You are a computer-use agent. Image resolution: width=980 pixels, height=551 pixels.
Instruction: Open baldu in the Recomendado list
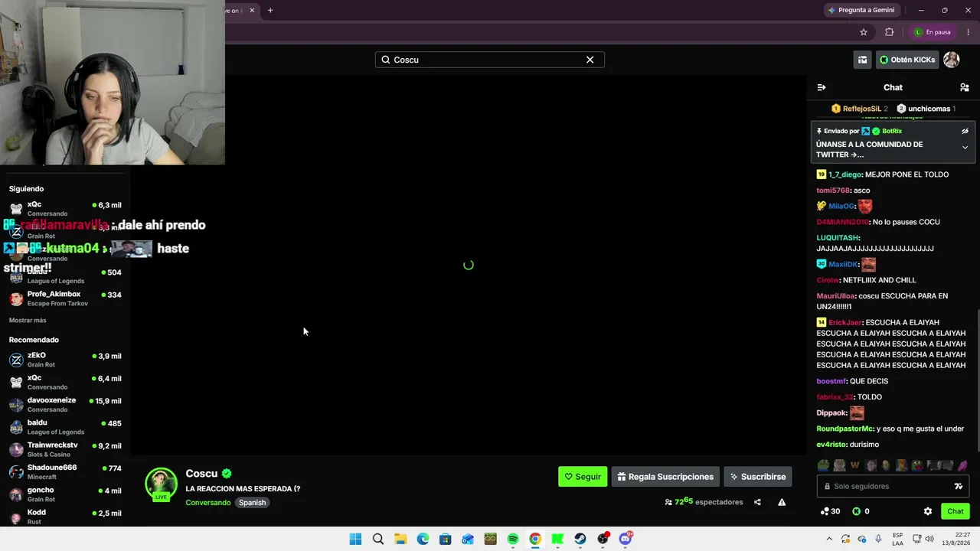[65, 427]
